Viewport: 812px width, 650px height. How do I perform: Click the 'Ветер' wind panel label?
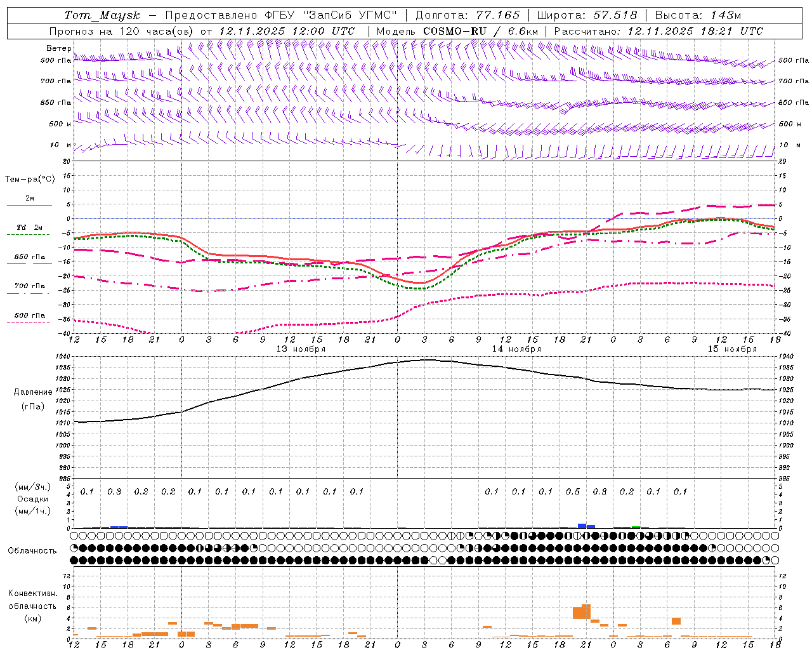coord(59,48)
